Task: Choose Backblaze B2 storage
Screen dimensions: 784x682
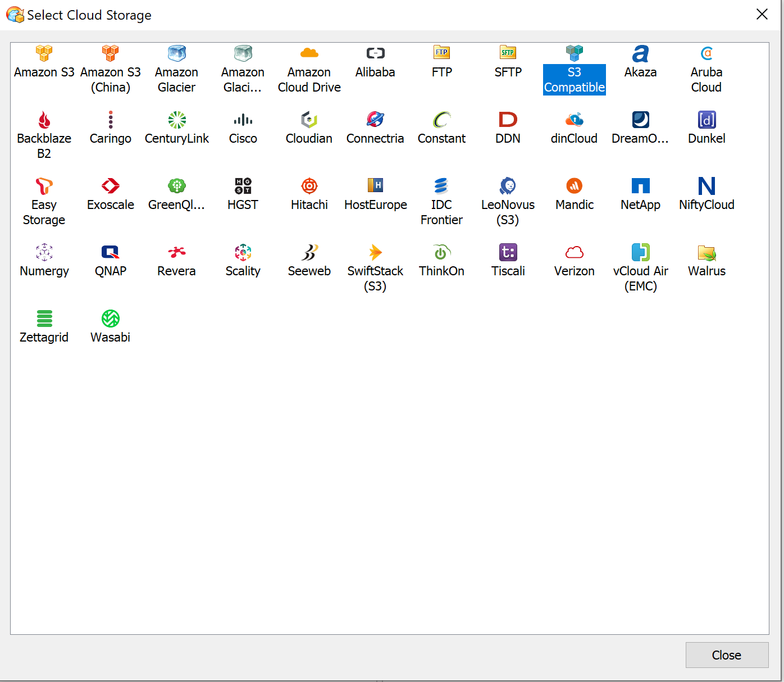Action: 44,120
